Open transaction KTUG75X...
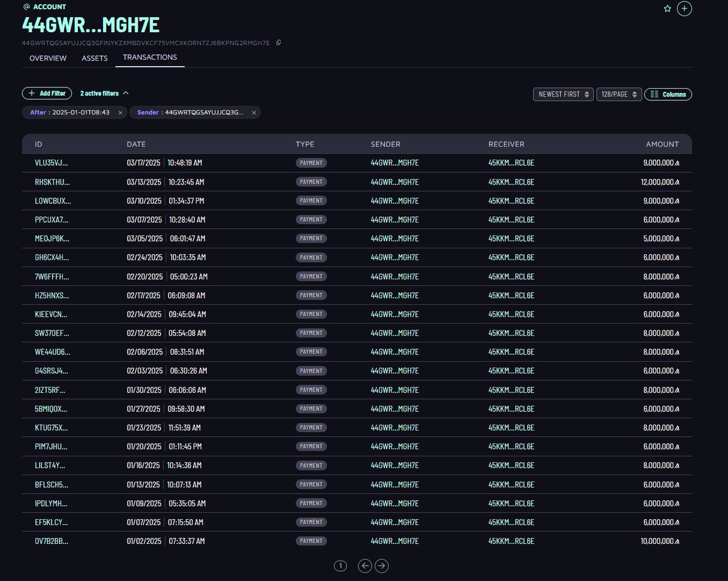This screenshot has height=581, width=728. point(52,427)
